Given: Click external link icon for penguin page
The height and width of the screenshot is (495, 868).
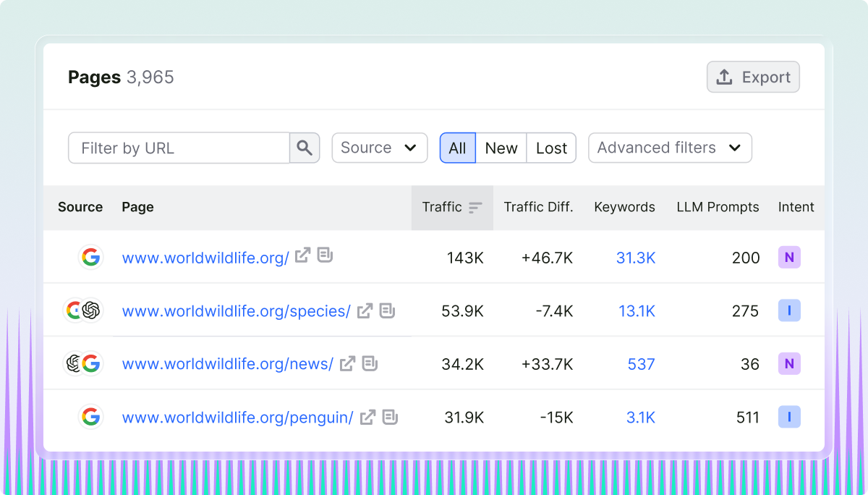Looking at the screenshot, I should pos(367,417).
